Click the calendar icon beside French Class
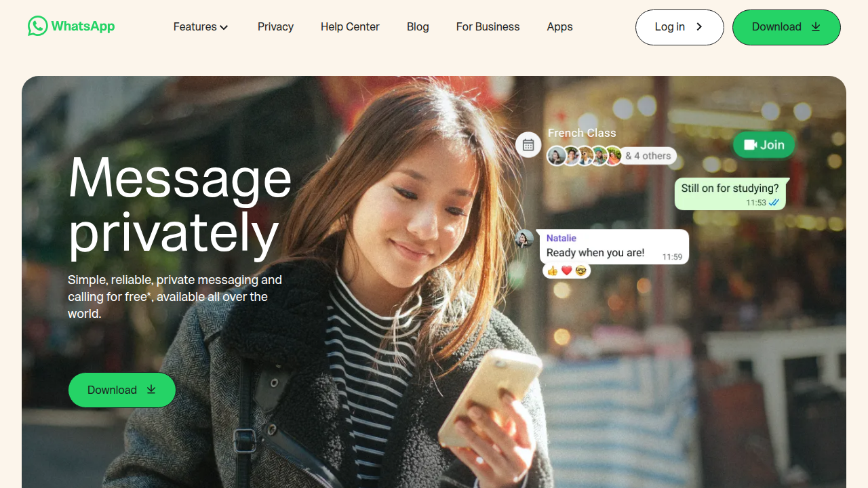This screenshot has width=868, height=488. click(528, 145)
